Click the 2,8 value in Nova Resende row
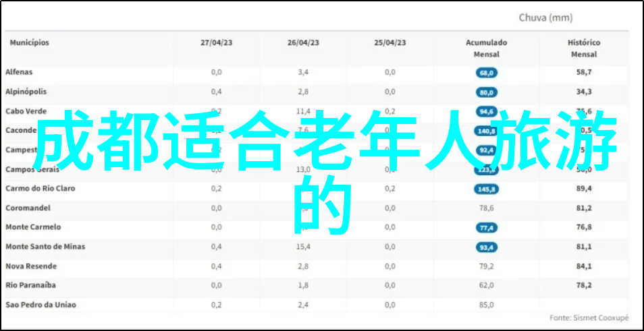Screen dimensions: 644x331 coord(304,266)
